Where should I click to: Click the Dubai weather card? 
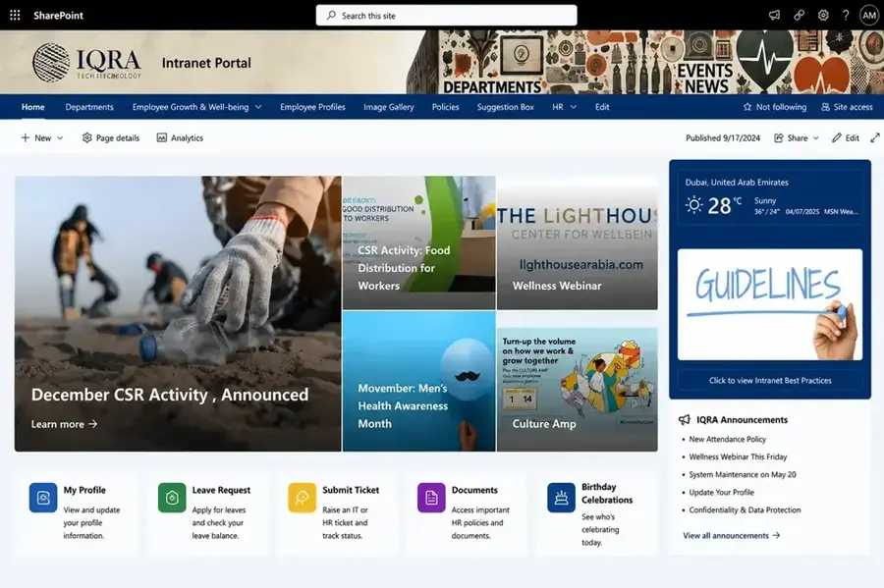(x=770, y=199)
